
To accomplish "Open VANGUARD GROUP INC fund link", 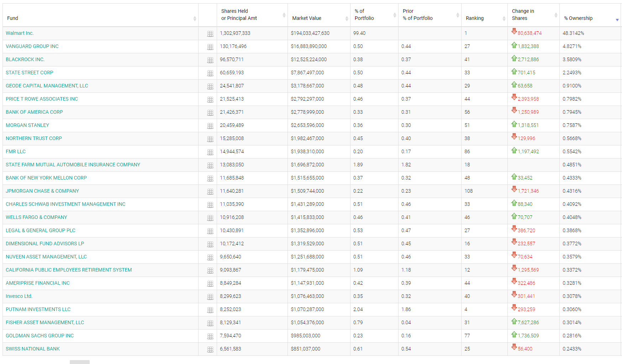I will 32,46.
